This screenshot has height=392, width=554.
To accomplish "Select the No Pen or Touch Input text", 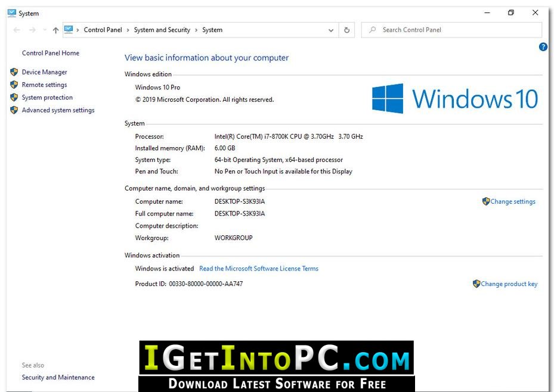I will pos(283,172).
